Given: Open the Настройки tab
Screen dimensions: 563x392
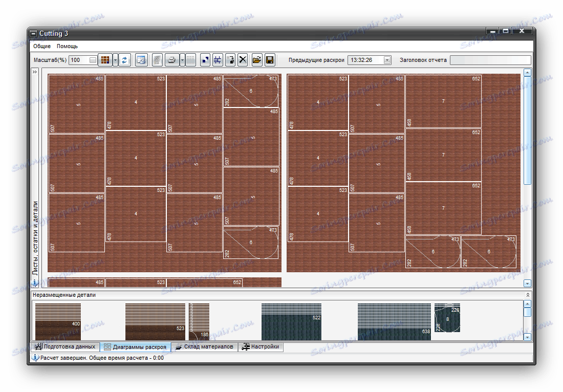Looking at the screenshot, I should (x=261, y=347).
